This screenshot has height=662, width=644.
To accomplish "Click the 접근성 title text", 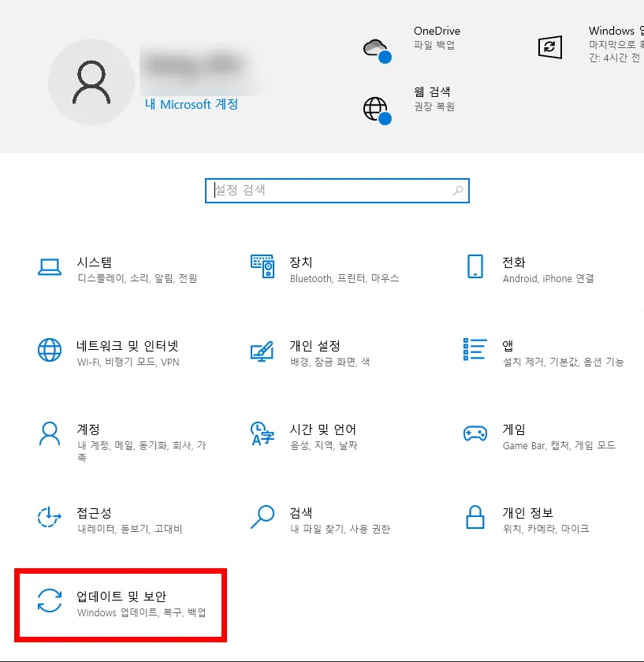I will coord(94,513).
